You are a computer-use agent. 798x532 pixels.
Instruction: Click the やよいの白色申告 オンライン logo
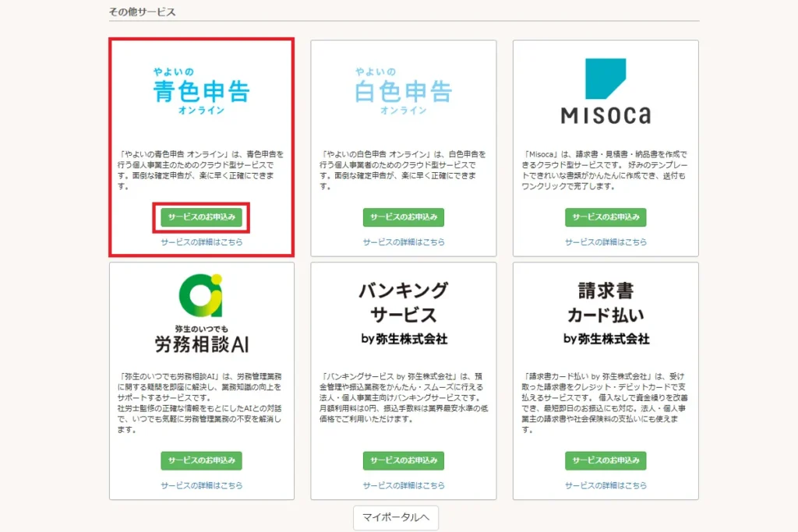tap(404, 91)
